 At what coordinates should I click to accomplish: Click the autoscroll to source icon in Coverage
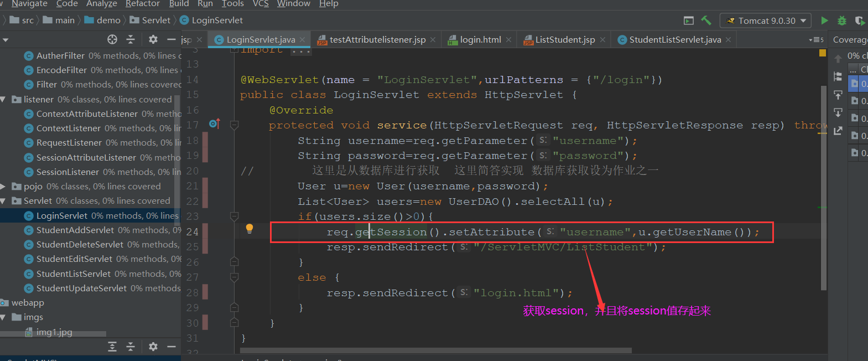(838, 95)
